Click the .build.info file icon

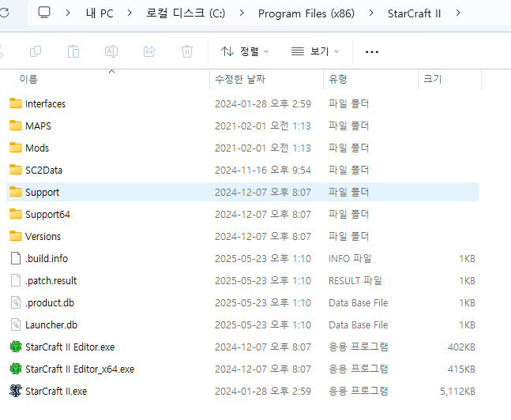click(x=16, y=258)
